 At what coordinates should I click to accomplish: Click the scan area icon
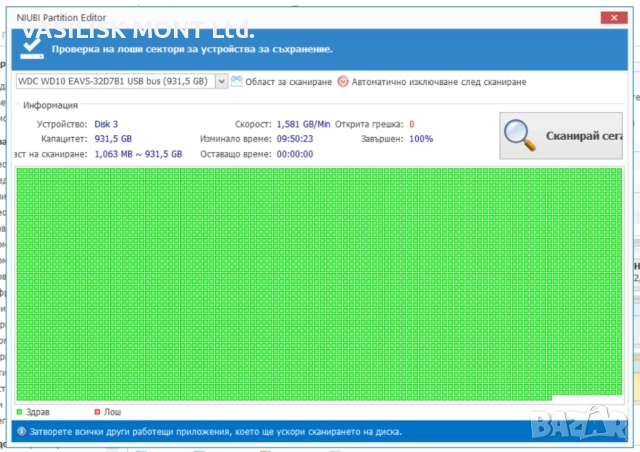pyautogui.click(x=236, y=82)
